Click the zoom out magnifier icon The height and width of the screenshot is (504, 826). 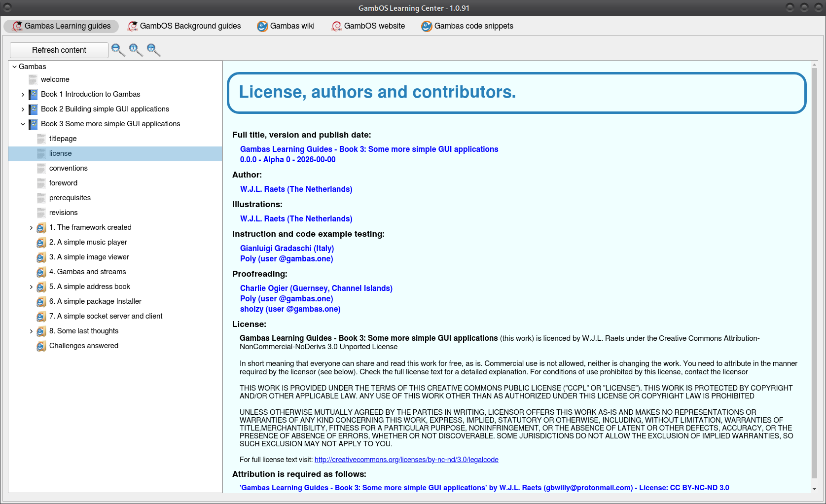point(118,50)
